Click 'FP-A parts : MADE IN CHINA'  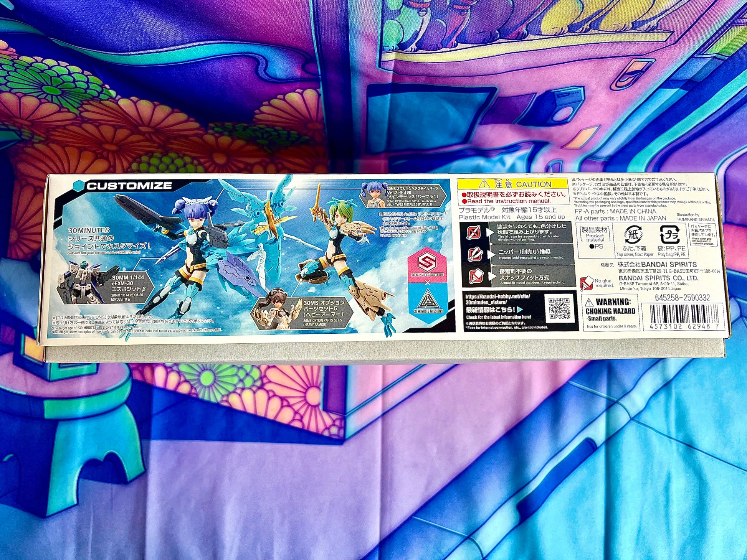coord(615,211)
